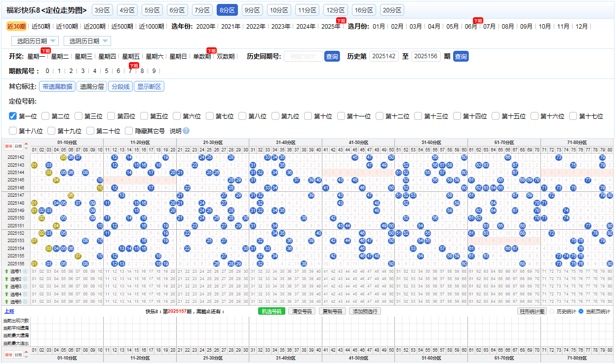
Task: Click the start period field showing 2025142
Action: pos(384,57)
